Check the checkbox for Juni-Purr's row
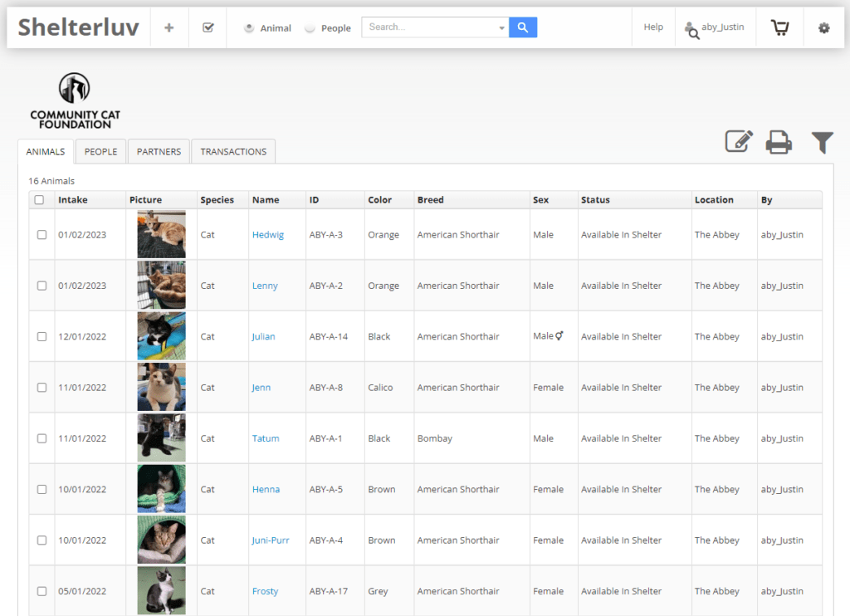This screenshot has width=850, height=616. pos(42,540)
